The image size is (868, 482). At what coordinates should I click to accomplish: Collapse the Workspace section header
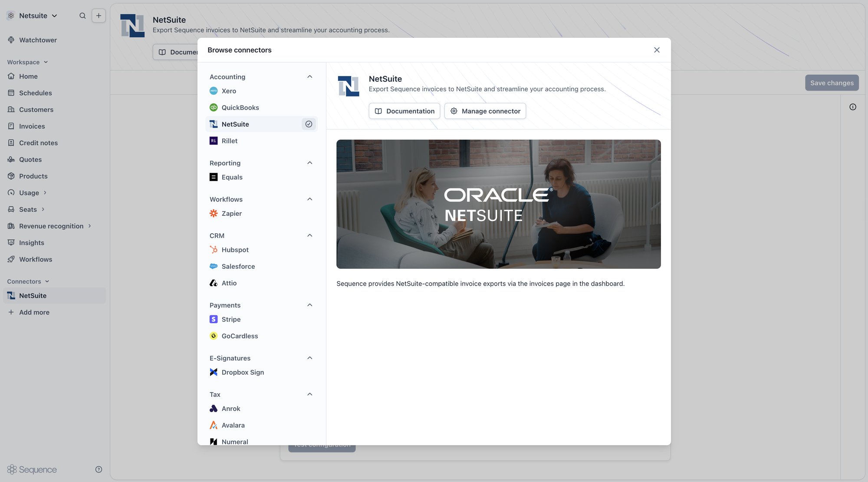(x=27, y=62)
